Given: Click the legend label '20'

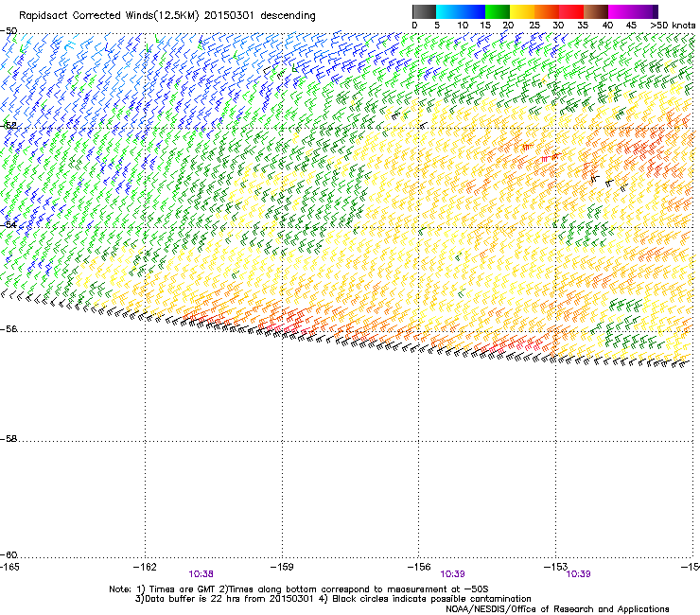Looking at the screenshot, I should click(x=508, y=26).
